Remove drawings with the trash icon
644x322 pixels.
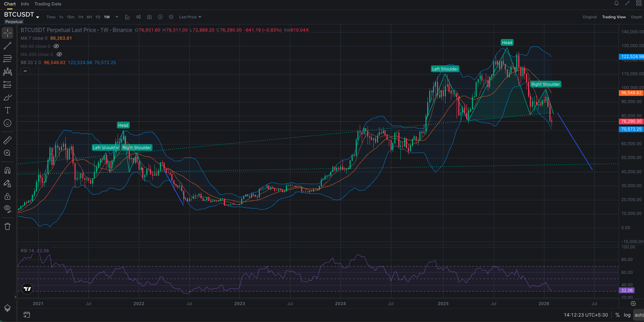point(7,226)
